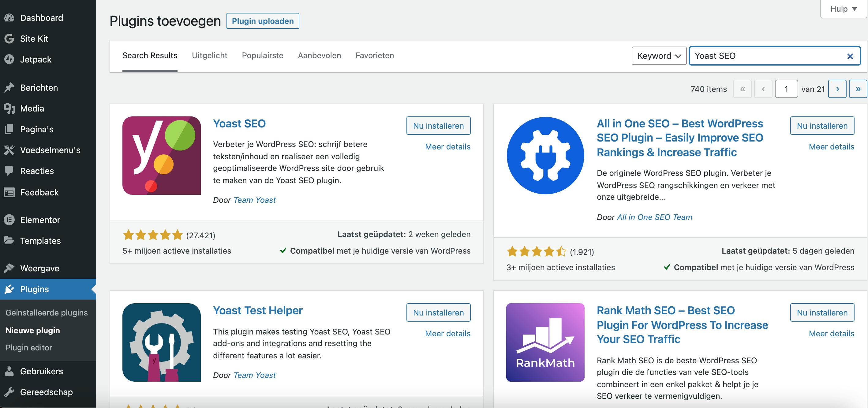Click the Gereedschap wrench icon
868x408 pixels.
tap(9, 392)
